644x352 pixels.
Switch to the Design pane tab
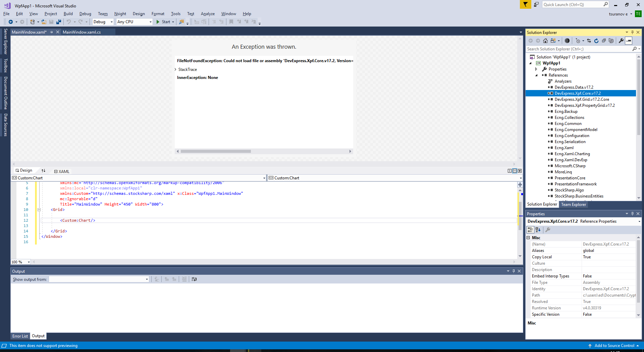[24, 171]
